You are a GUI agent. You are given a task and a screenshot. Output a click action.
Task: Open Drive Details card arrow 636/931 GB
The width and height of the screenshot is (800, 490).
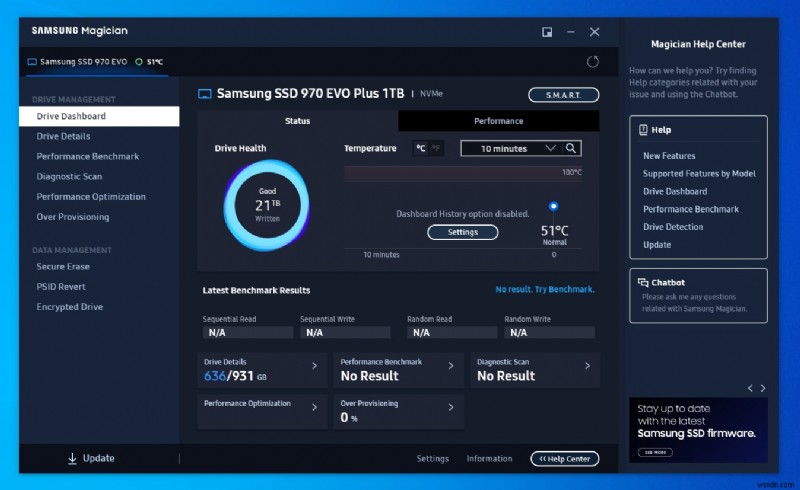pos(314,365)
